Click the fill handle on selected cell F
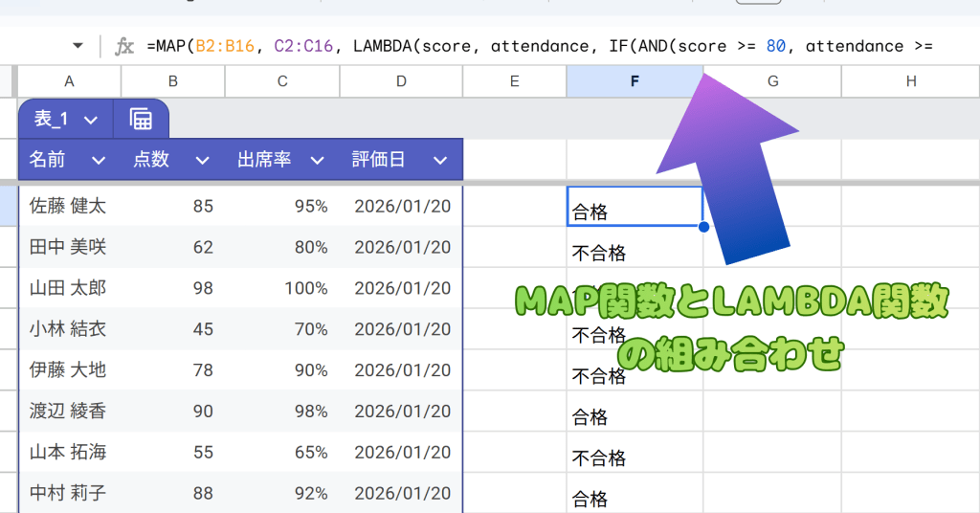 (703, 227)
